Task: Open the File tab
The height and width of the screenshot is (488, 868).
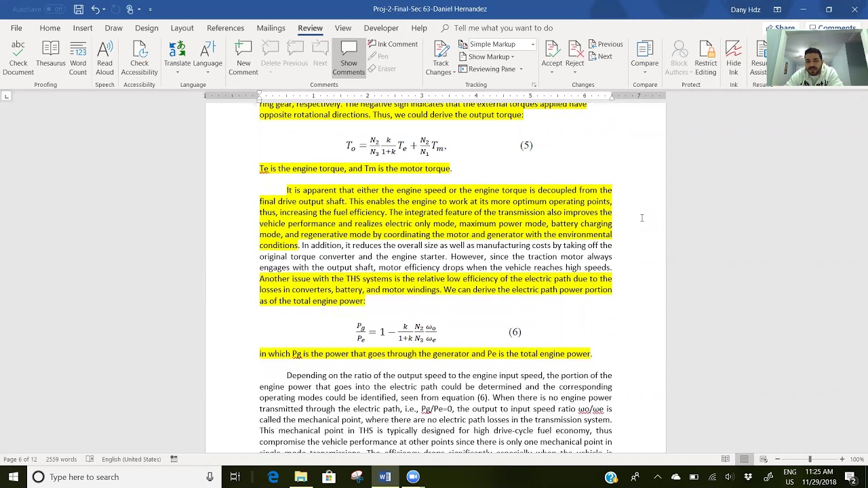Action: (x=16, y=28)
